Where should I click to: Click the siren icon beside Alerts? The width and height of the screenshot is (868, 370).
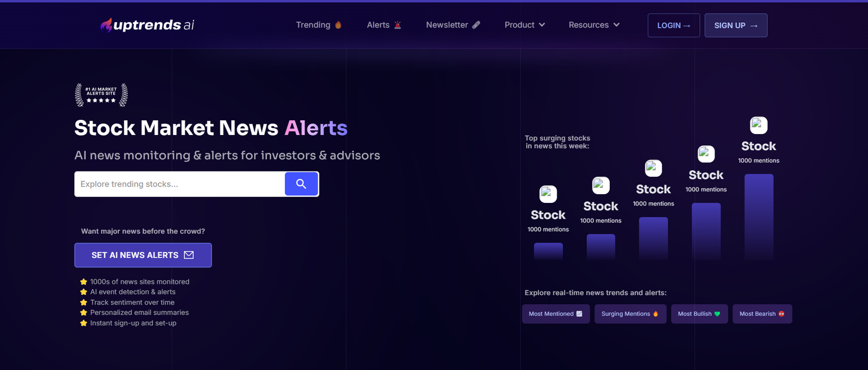coord(398,25)
